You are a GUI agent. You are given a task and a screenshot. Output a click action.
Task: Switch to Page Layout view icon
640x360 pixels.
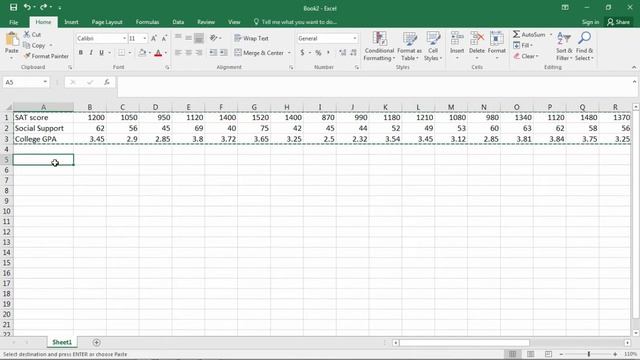pyautogui.click(x=531, y=354)
